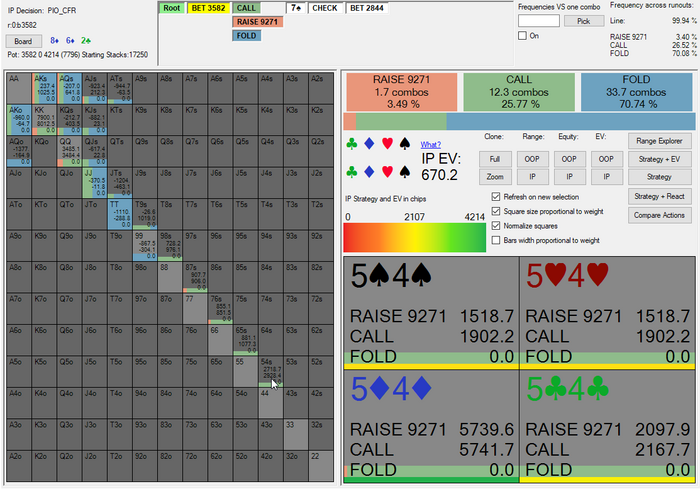
Task: Select the 65s cell in range matrix
Action: [x=245, y=340]
